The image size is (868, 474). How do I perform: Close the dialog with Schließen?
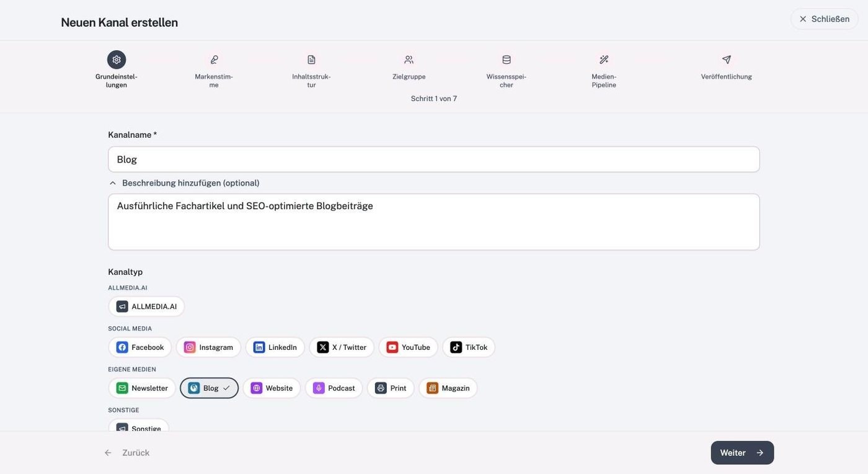825,19
